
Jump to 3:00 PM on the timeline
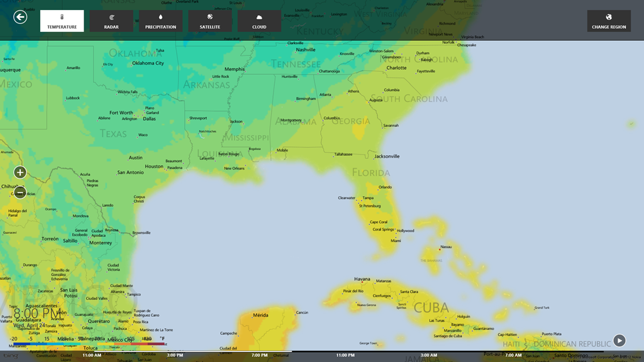pos(175,355)
